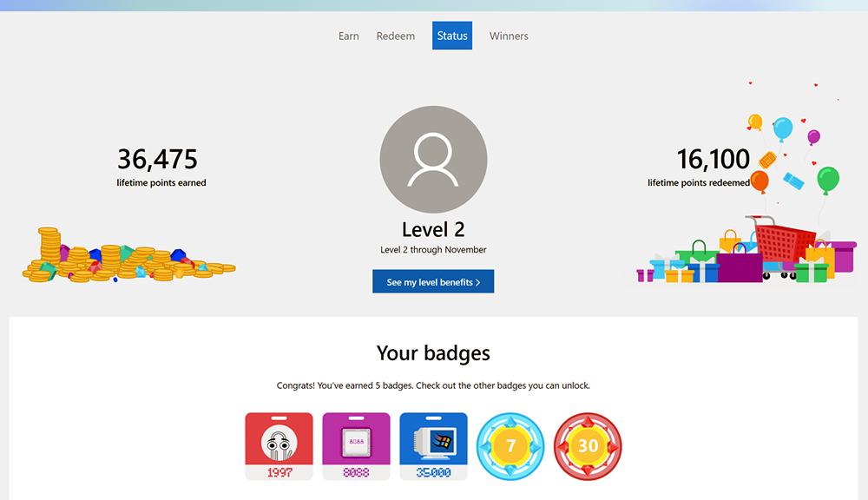This screenshot has height=500, width=868.
Task: Click the gray profile avatar picture
Action: [433, 160]
